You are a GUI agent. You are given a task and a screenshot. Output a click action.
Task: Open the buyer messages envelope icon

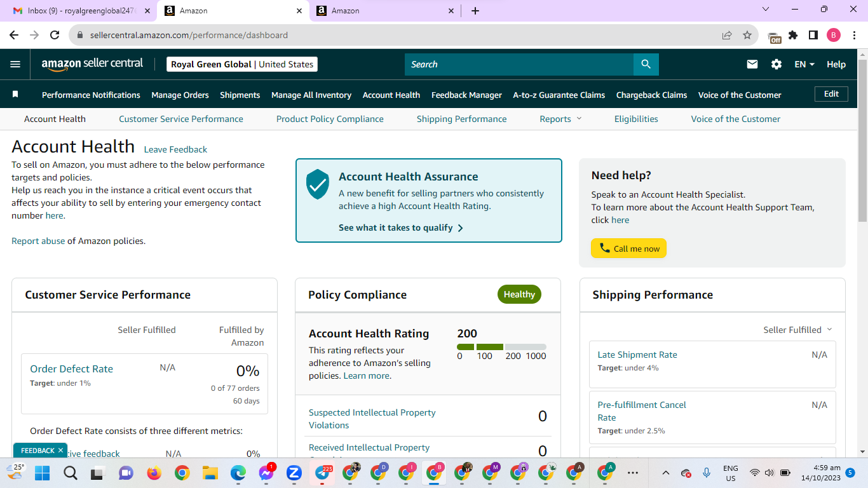click(752, 64)
